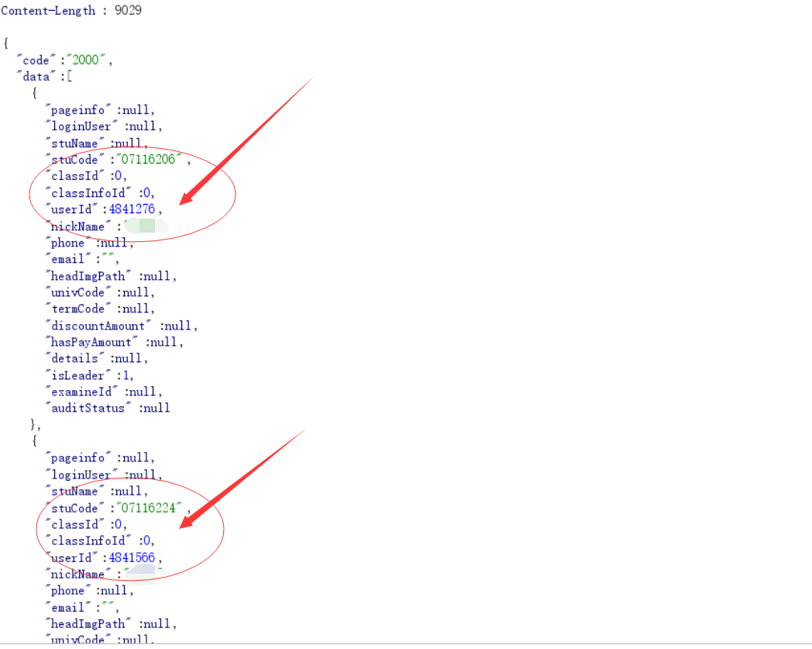The image size is (812, 649).
Task: Click the "termCode":null line
Action: 100,309
